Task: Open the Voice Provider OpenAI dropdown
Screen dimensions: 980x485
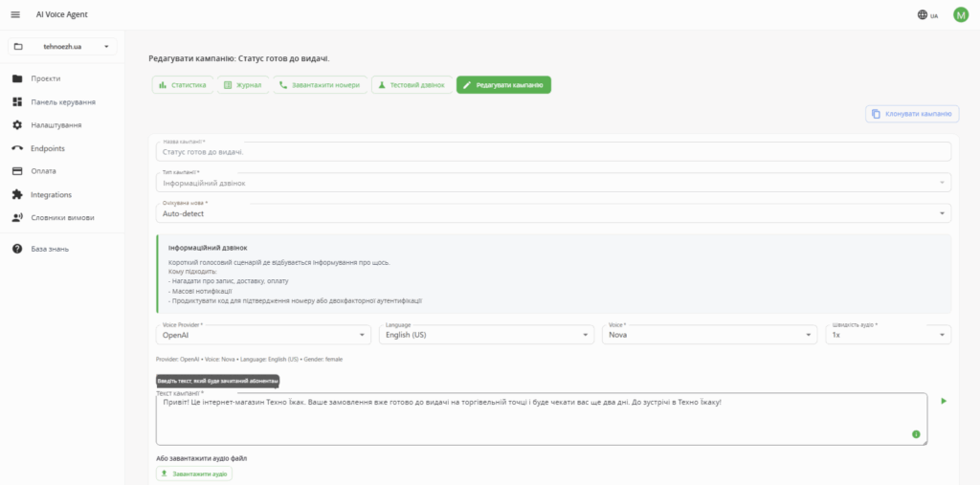Action: (263, 335)
